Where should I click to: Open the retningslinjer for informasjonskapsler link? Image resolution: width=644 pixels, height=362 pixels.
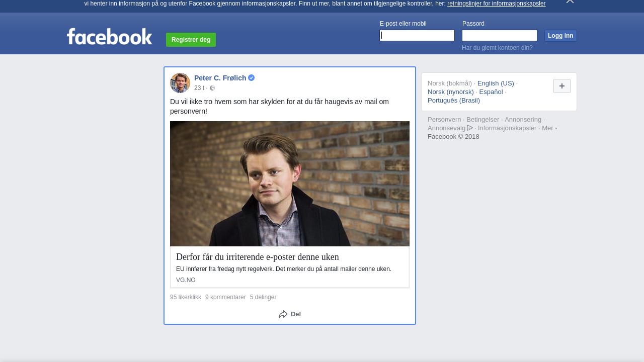496,4
